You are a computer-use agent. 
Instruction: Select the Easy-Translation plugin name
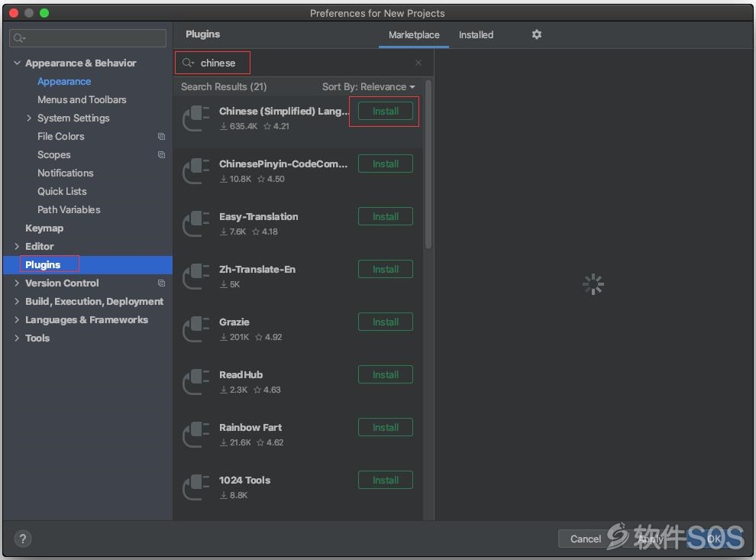pos(258,216)
